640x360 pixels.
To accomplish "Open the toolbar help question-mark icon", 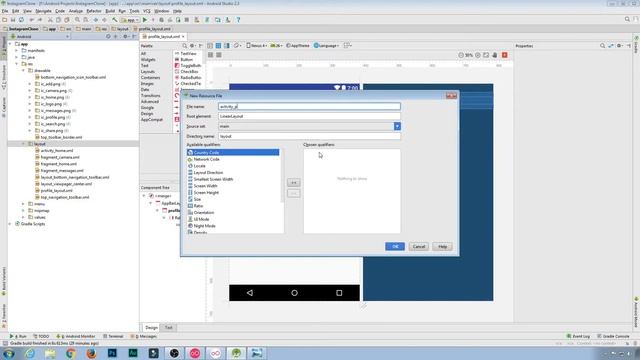I will tap(238, 20).
